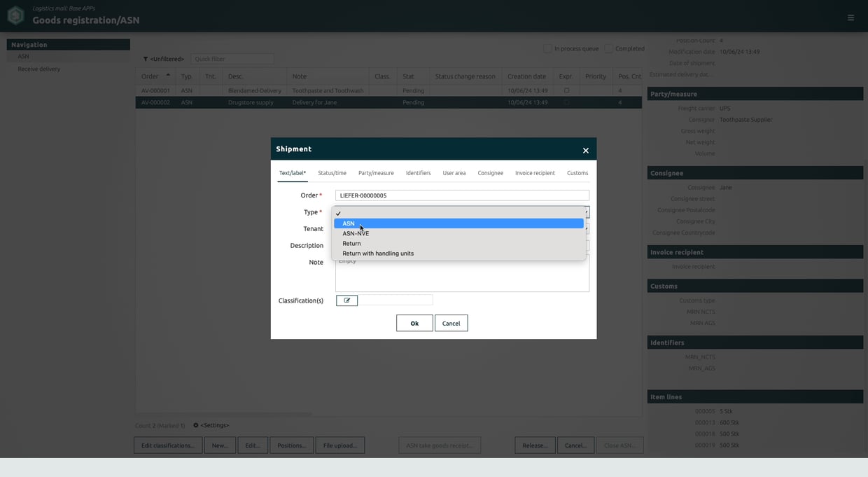Click the Edit... button

(x=253, y=445)
